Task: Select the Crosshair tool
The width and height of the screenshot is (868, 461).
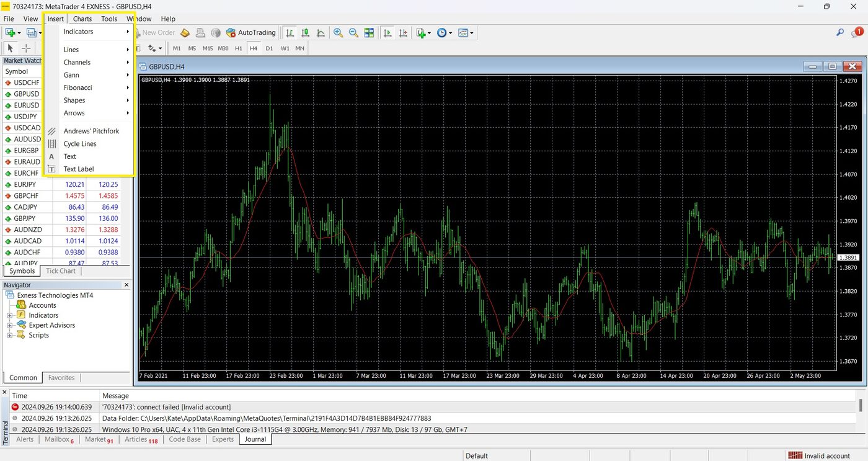Action: pyautogui.click(x=26, y=48)
